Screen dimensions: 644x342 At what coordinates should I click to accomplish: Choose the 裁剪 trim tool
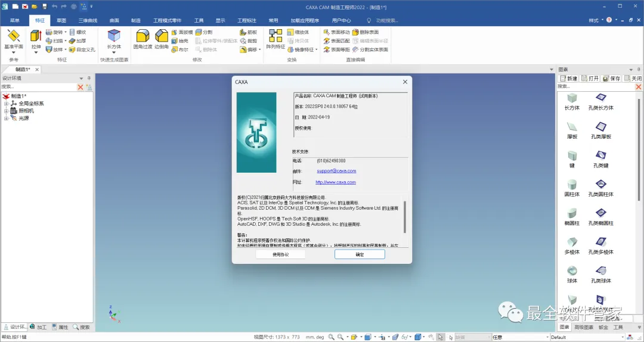249,41
